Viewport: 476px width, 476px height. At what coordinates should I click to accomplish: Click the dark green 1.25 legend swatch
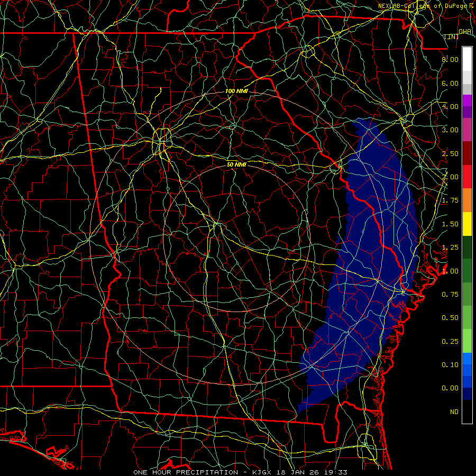tap(467, 247)
